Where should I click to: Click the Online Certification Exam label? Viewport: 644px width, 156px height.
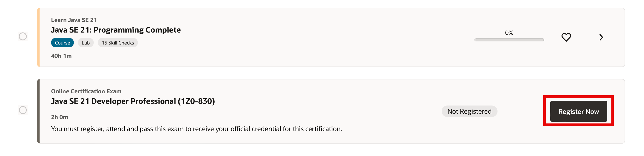(86, 91)
